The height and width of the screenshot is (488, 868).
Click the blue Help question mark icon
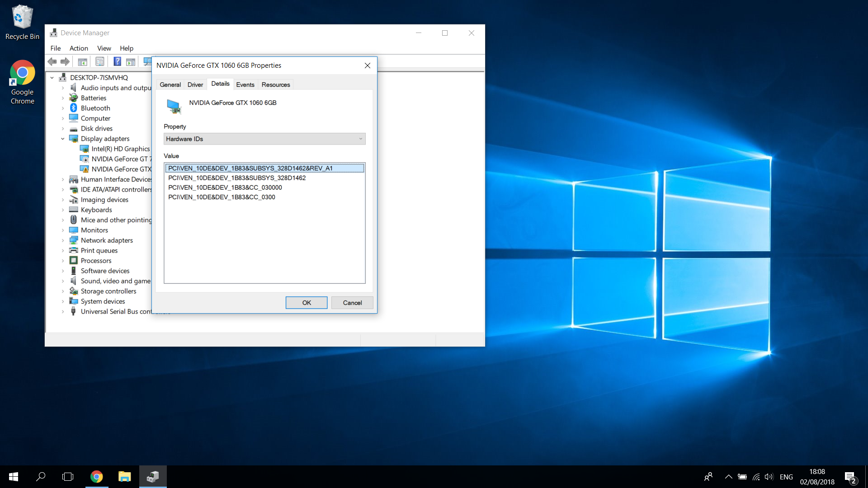coord(117,61)
